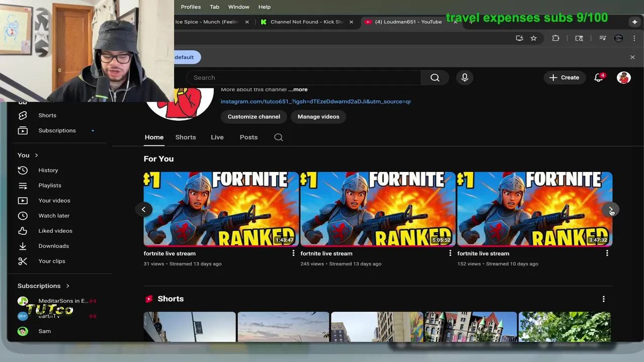Open the 5:05:52 Fortnite stream thumbnail
The height and width of the screenshot is (362, 644).
tap(378, 209)
